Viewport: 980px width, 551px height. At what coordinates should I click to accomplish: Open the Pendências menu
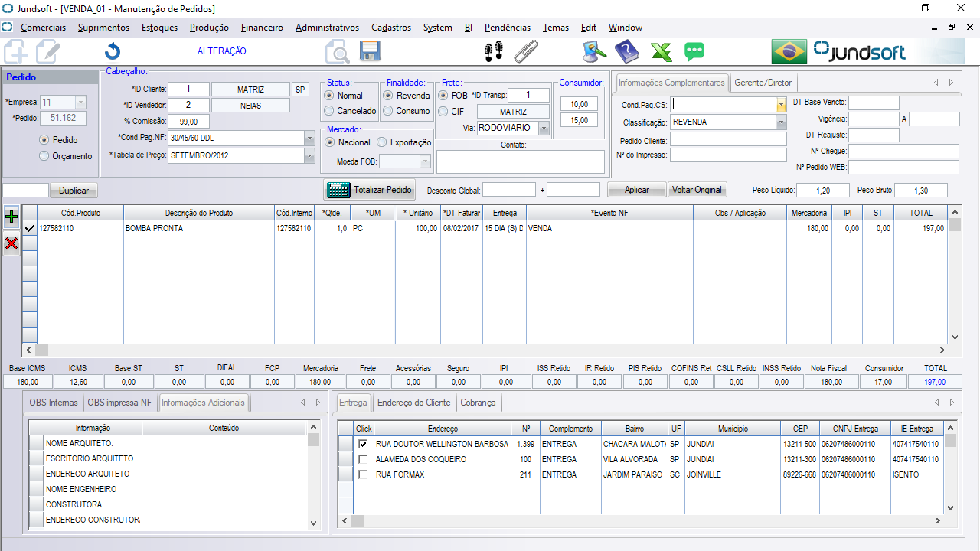[508, 28]
